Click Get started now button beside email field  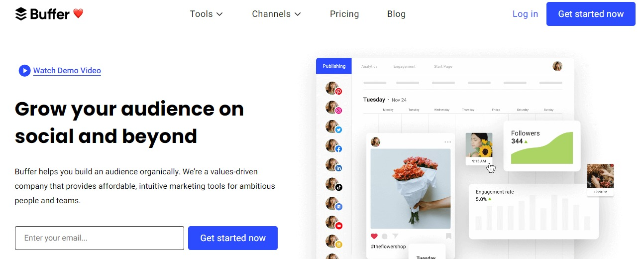(233, 238)
